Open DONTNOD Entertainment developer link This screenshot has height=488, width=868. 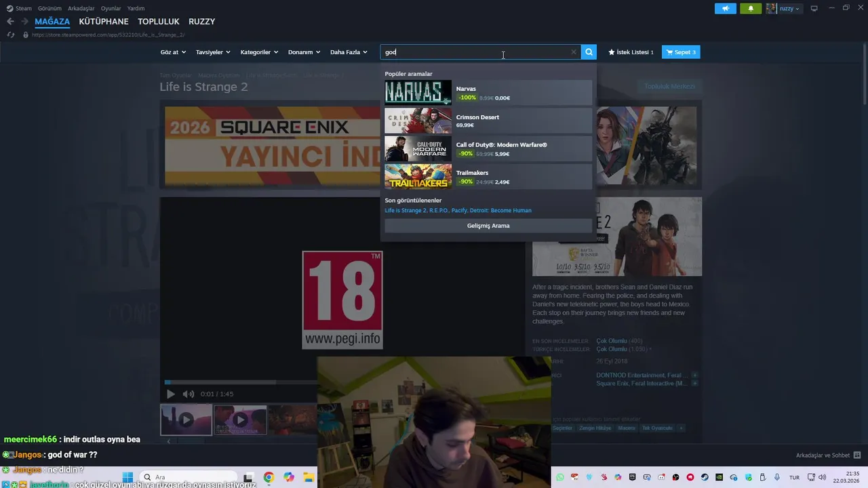pyautogui.click(x=631, y=375)
